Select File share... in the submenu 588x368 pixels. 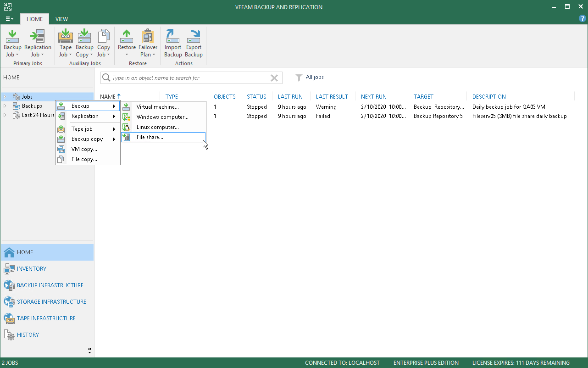tap(163, 137)
